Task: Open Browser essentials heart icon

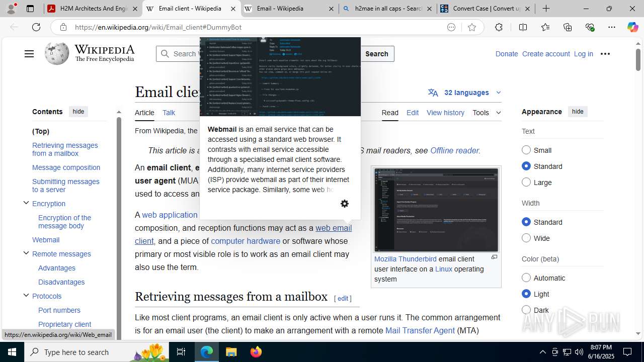Action: tap(590, 27)
